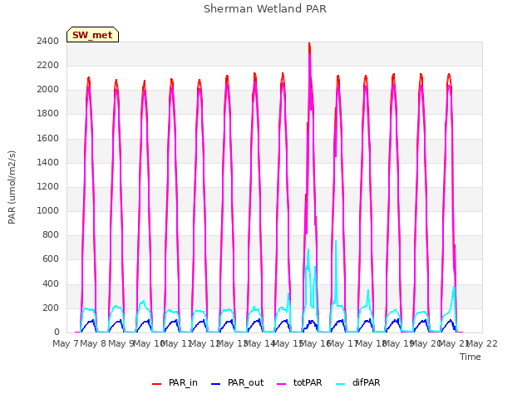Click the 1800 y-axis tick label
532x399 pixels.
point(48,114)
